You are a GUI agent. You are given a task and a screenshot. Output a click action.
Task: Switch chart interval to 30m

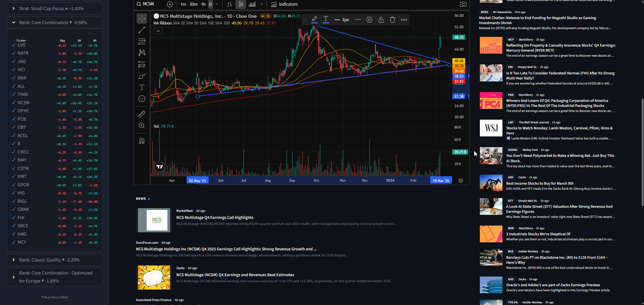point(193,4)
